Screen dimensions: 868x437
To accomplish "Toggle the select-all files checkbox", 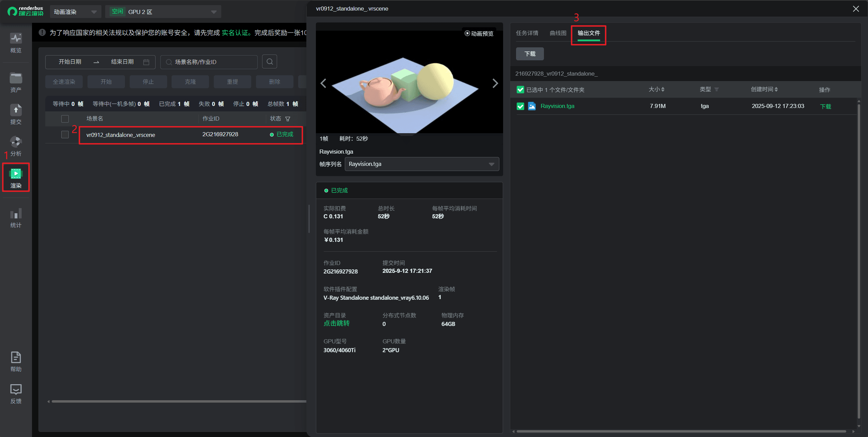I will point(520,90).
